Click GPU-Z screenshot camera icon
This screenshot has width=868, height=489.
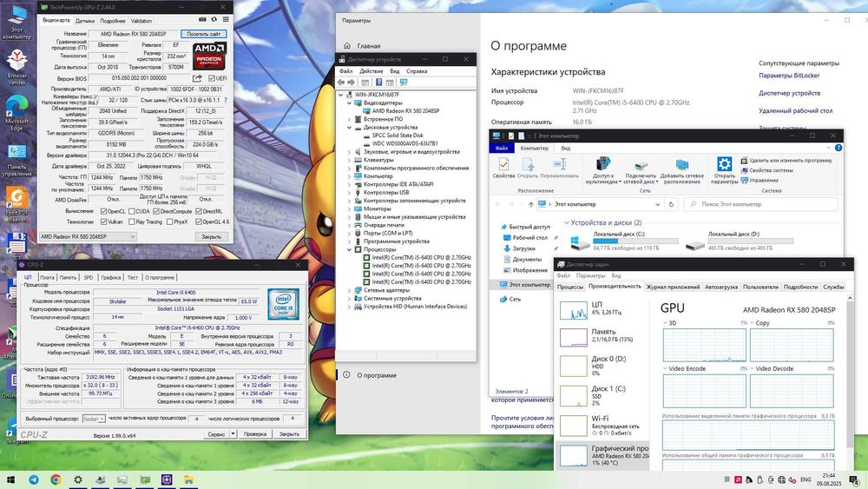coord(202,19)
